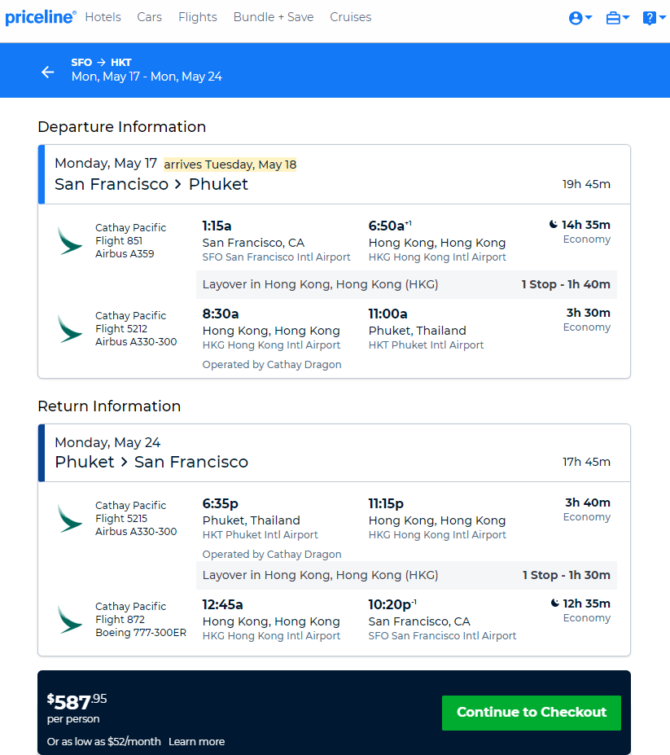
Task: Click Cathay Pacific logo for Flight 5215
Action: (70, 519)
